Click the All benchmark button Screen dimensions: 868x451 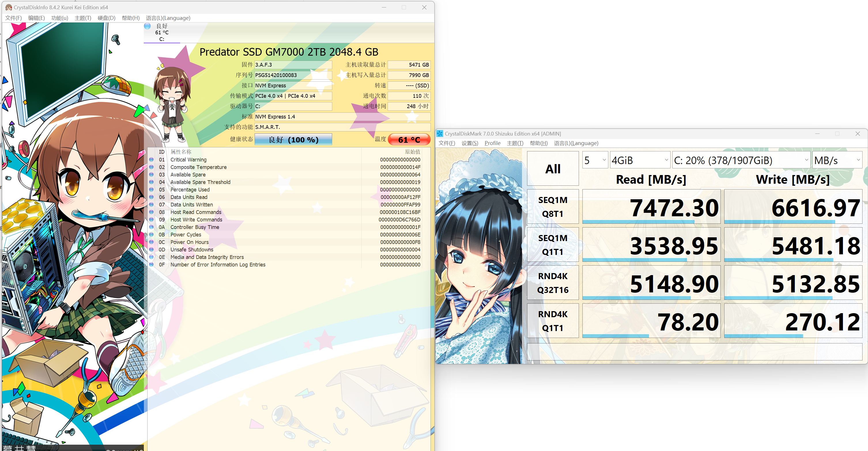553,168
